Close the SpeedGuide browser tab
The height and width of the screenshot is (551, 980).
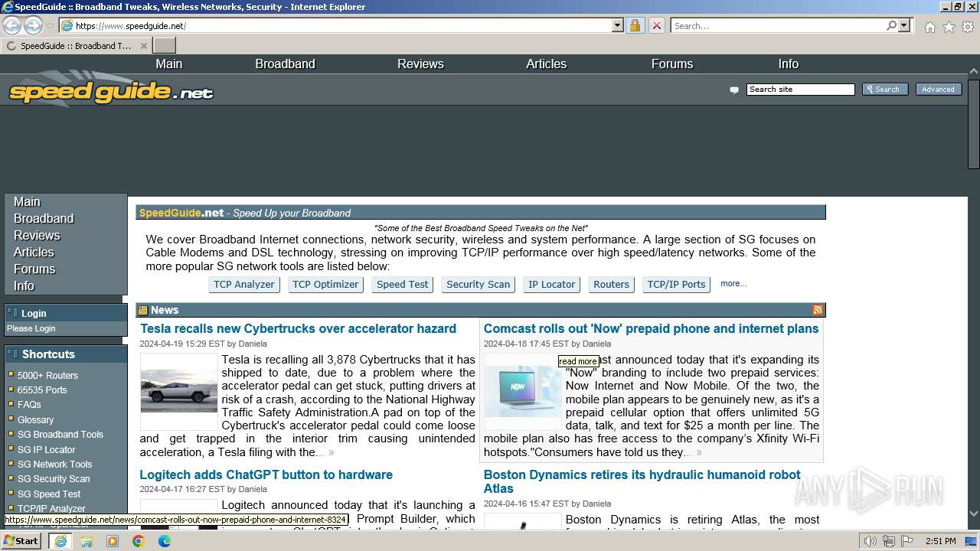(143, 46)
